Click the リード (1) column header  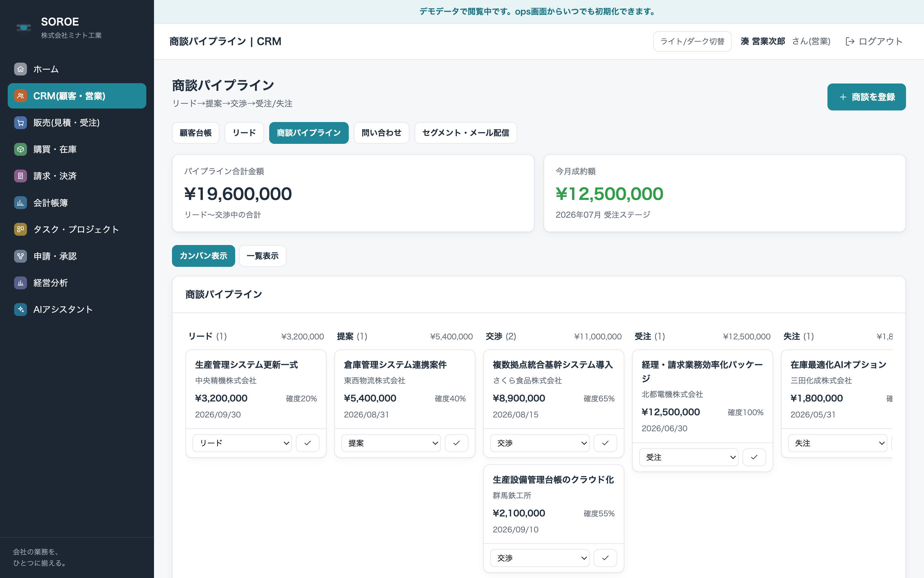pyautogui.click(x=208, y=337)
